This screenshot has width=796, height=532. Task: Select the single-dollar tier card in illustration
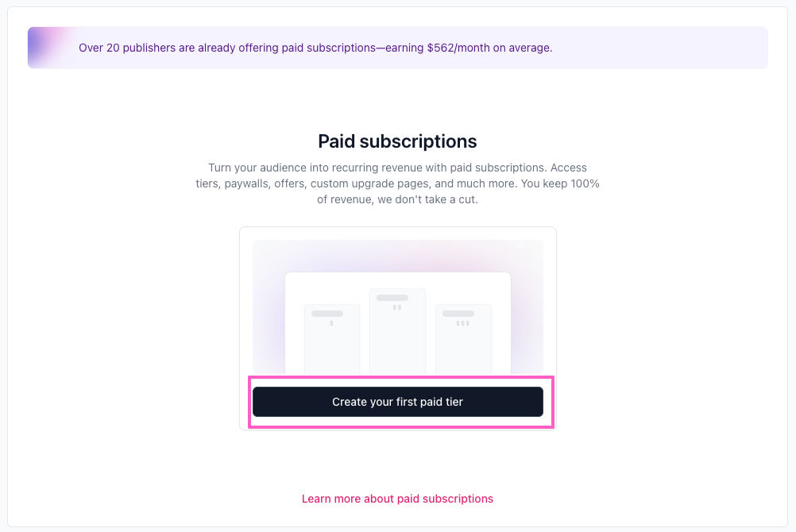[x=332, y=339]
